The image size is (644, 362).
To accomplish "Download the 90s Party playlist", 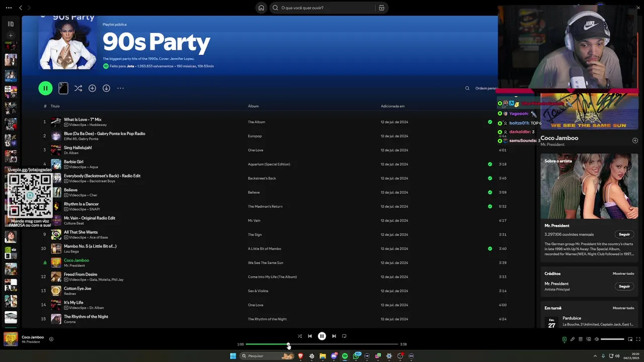I will 106,88.
